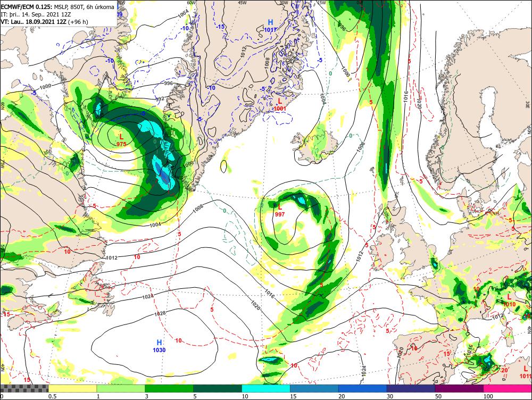Viewport: 532px width, 400px height.
Task: Click the yellow 0.5–1 mm legend swatch
Action: (72, 388)
